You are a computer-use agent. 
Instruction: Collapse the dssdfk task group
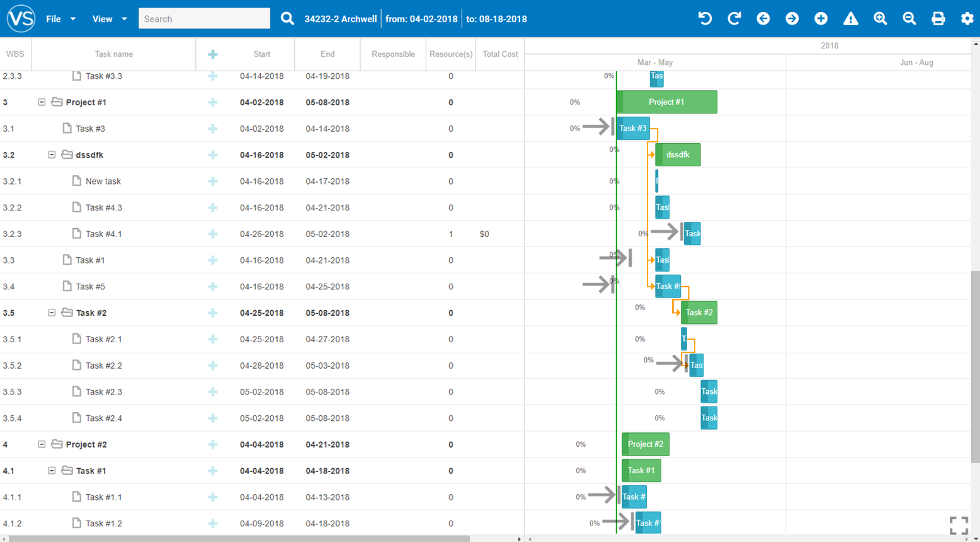tap(52, 155)
